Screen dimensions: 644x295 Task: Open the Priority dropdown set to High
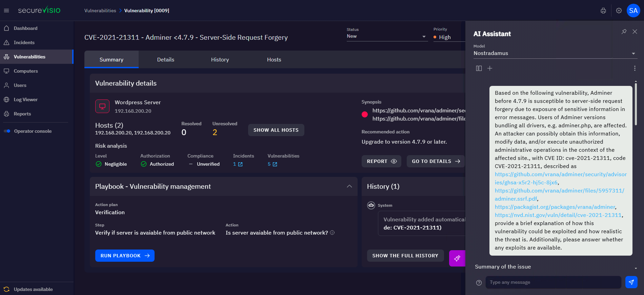coord(449,37)
